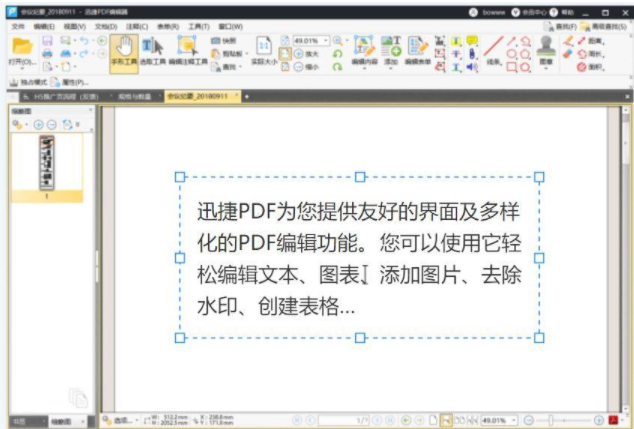The height and width of the screenshot is (429, 634).
Task: Click the 缩小 zoom out button
Action: pos(306,67)
